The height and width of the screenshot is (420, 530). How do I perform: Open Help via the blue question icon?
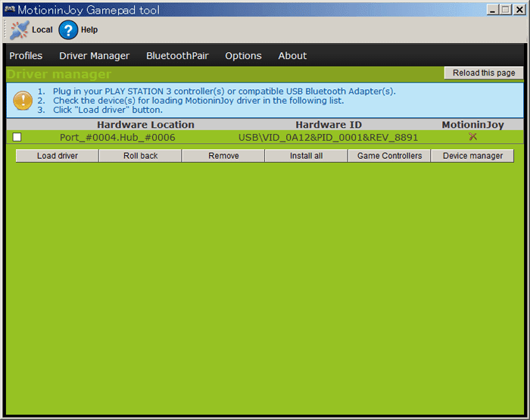coord(68,30)
